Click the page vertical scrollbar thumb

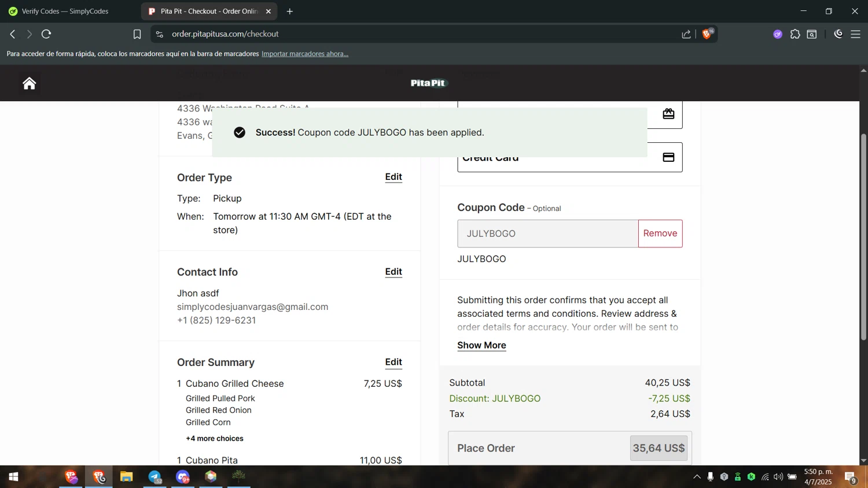pyautogui.click(x=863, y=237)
